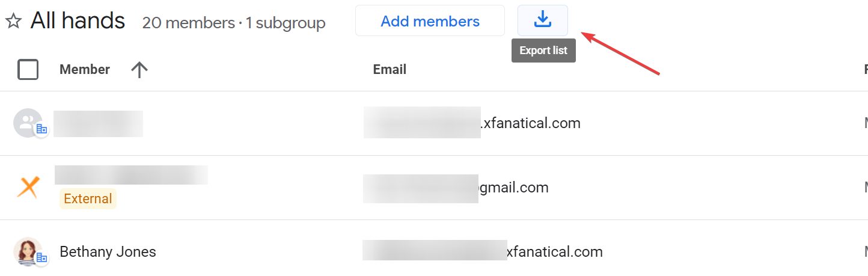Click the External label badge
868x276 pixels.
88,199
